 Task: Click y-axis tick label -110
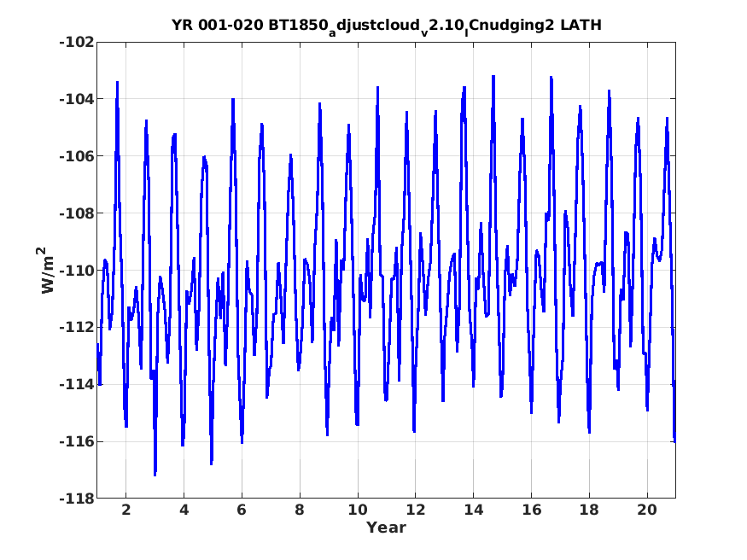pyautogui.click(x=77, y=271)
